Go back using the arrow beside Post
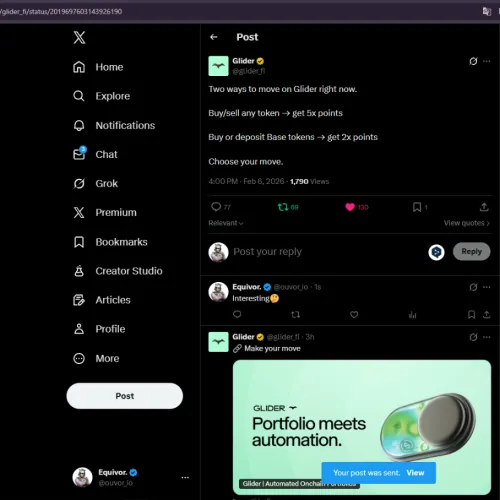This screenshot has width=500, height=500. [214, 37]
